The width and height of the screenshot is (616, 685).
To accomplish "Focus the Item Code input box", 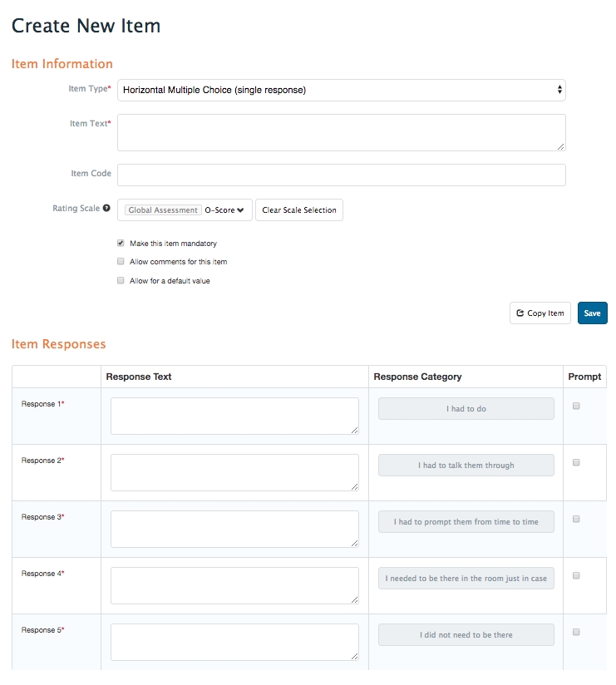I will (x=341, y=175).
